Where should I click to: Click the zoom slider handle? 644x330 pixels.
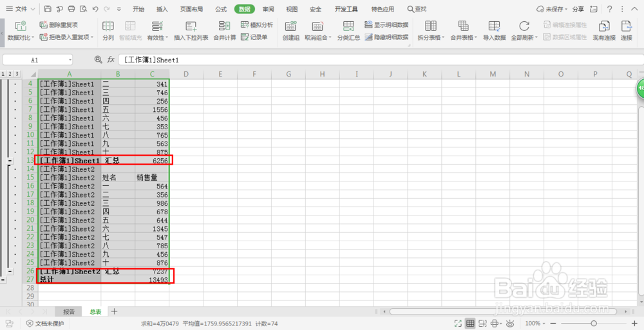(x=594, y=324)
